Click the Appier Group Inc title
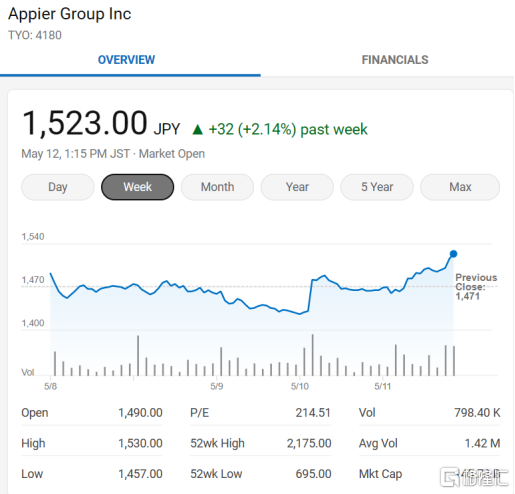 (x=70, y=14)
